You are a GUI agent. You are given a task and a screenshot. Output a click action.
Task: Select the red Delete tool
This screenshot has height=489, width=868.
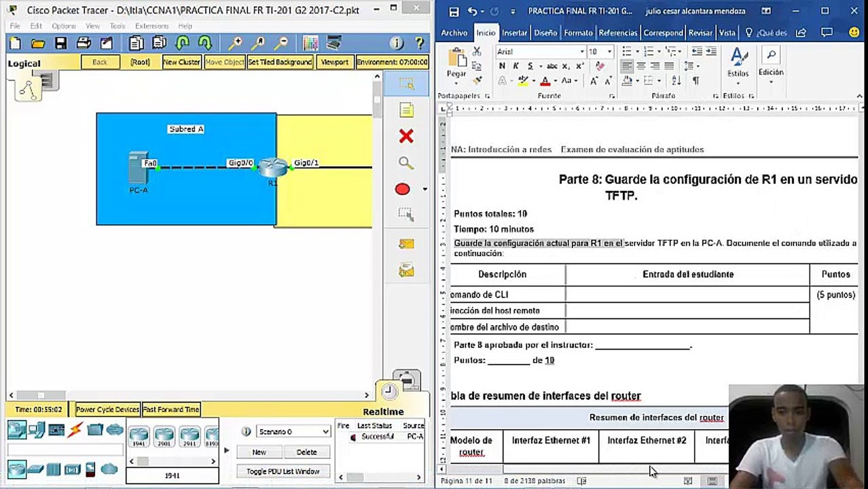click(406, 137)
